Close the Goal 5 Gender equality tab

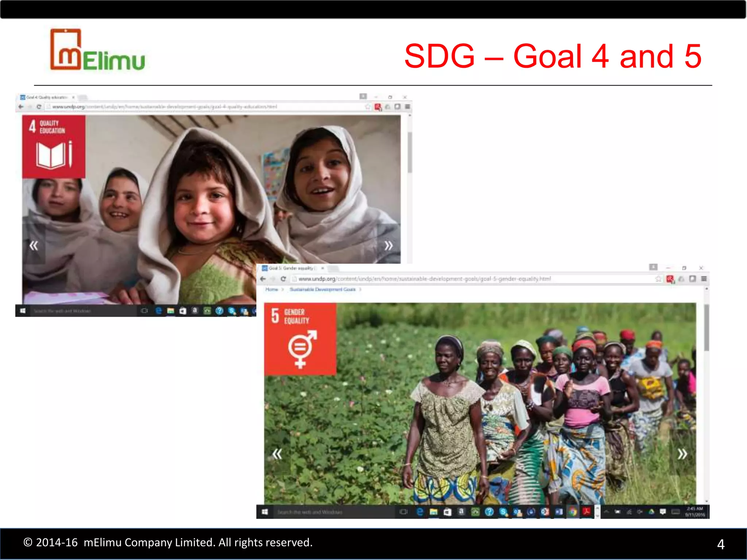[322, 268]
